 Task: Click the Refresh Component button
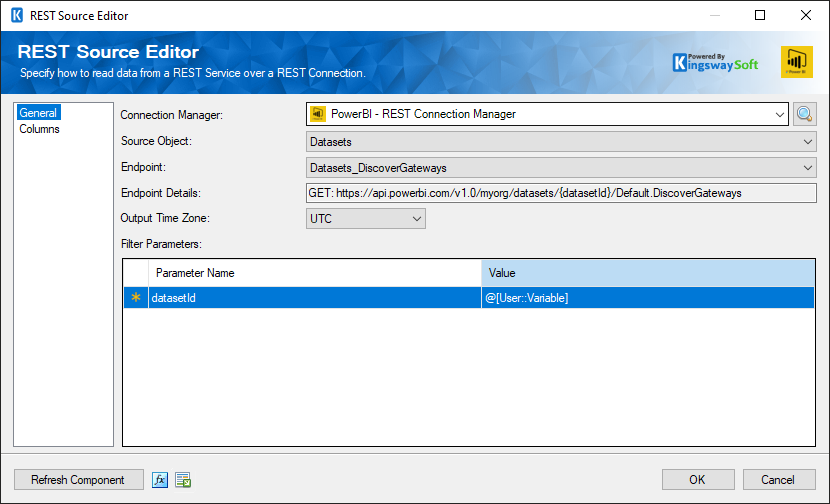click(78, 480)
